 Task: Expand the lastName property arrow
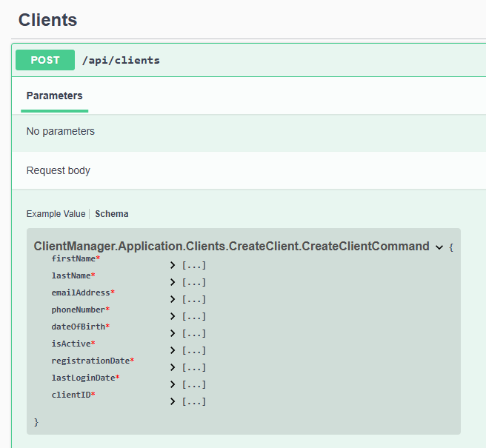coord(173,282)
